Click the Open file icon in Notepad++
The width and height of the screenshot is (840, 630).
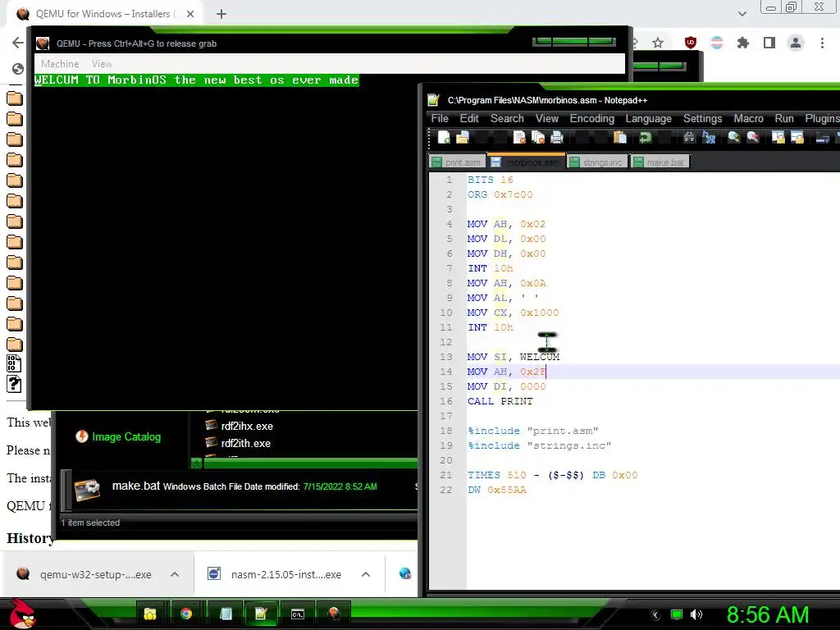click(463, 138)
